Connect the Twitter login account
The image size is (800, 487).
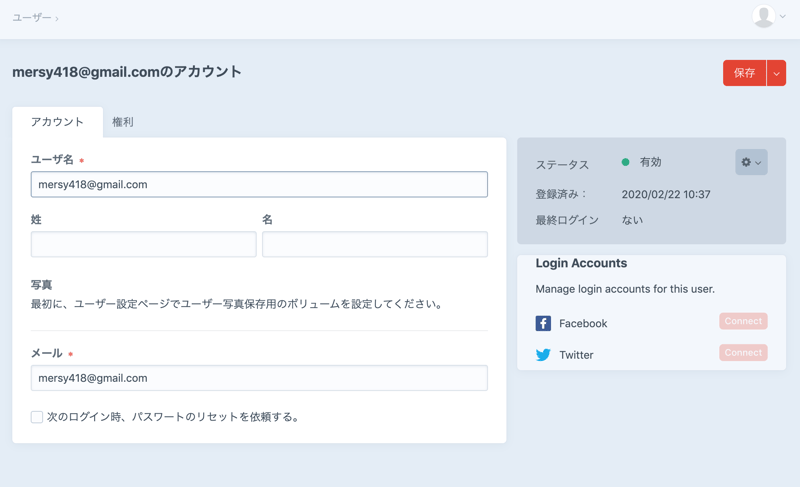coord(742,353)
